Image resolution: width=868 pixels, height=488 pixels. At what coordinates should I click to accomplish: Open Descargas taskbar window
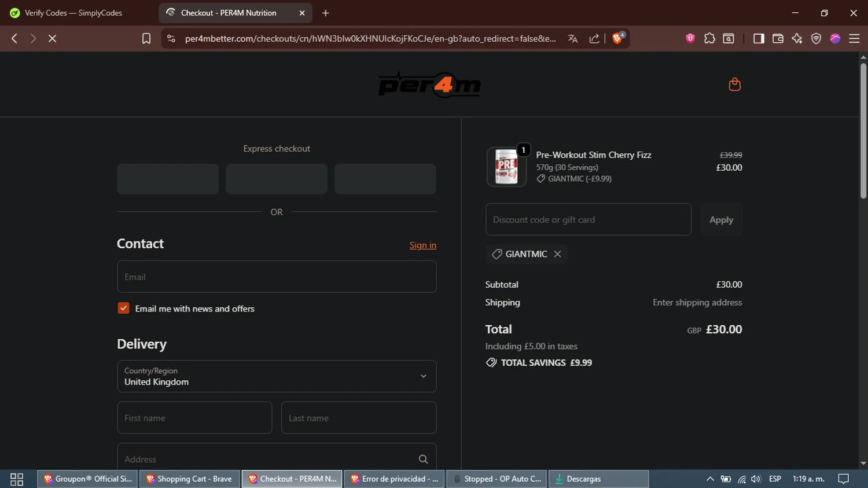coord(598,479)
